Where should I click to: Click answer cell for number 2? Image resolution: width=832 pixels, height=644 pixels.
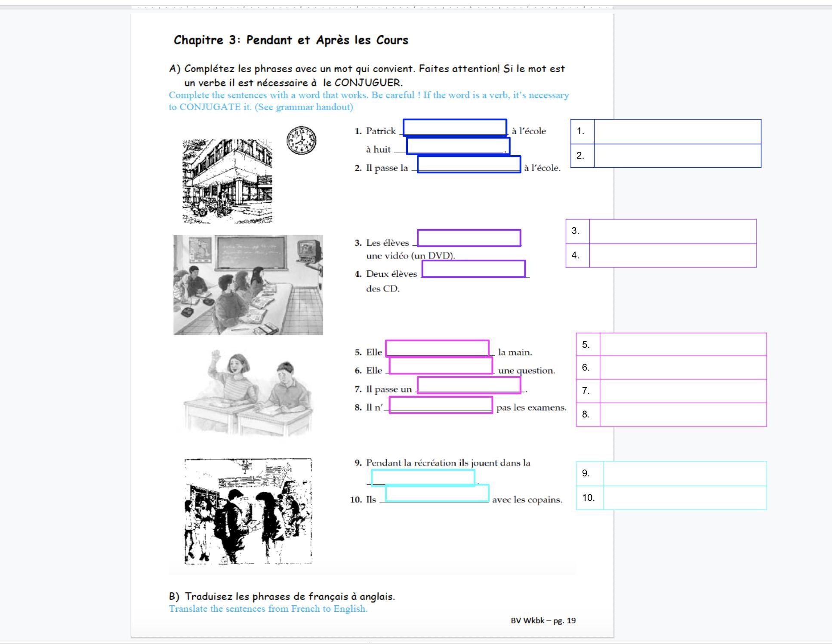[678, 156]
